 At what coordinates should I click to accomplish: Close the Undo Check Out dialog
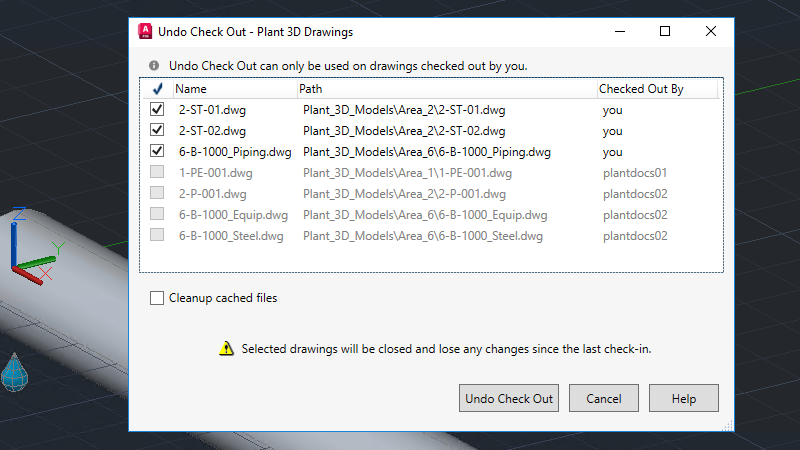[711, 31]
